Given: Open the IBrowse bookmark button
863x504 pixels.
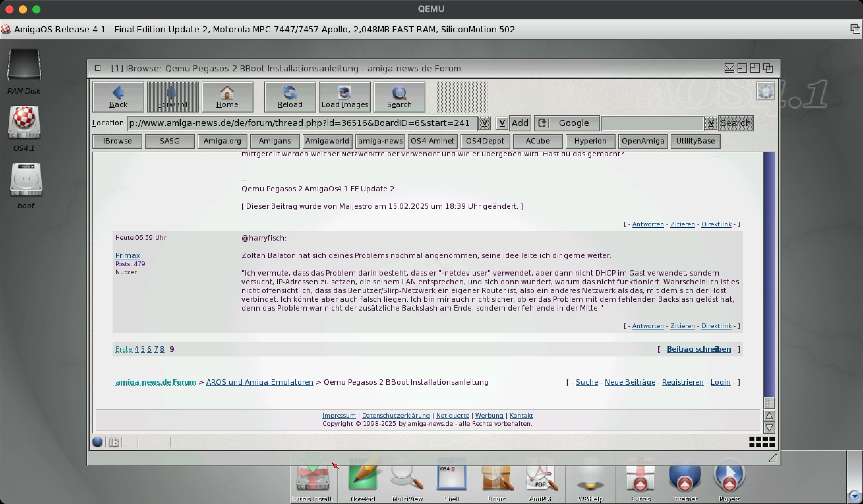Looking at the screenshot, I should coord(117,141).
